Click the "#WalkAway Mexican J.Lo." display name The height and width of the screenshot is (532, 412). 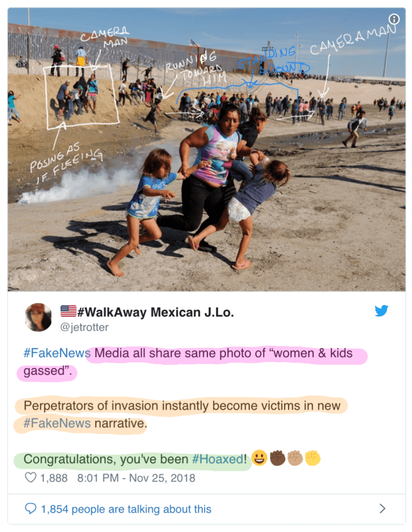point(155,312)
